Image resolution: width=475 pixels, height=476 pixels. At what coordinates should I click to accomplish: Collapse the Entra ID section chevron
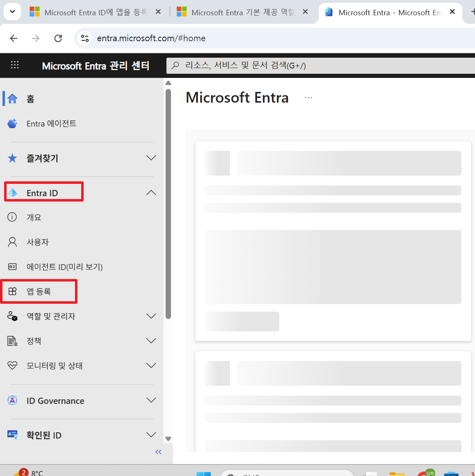coord(151,193)
